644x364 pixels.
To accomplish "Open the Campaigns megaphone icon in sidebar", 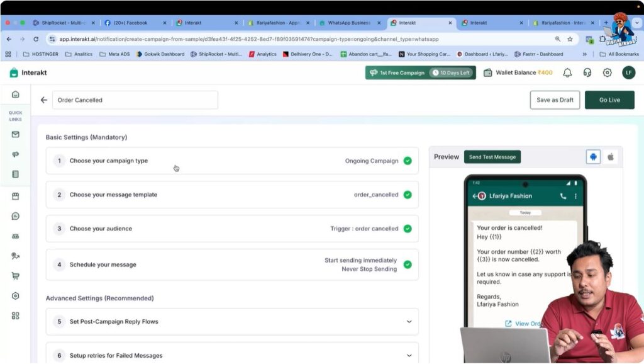I will [x=16, y=154].
